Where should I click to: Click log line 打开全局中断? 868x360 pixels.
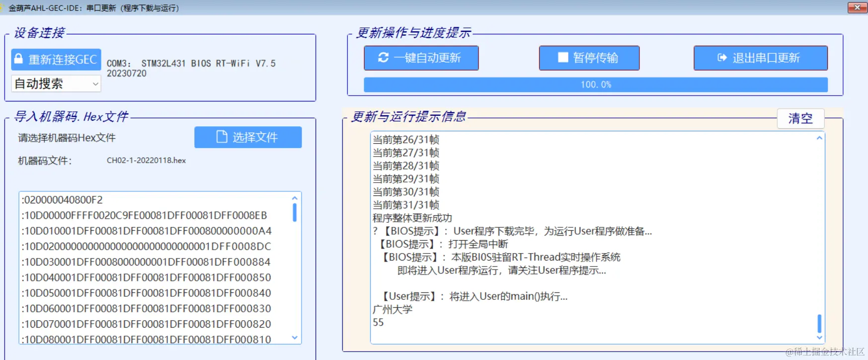tap(443, 244)
